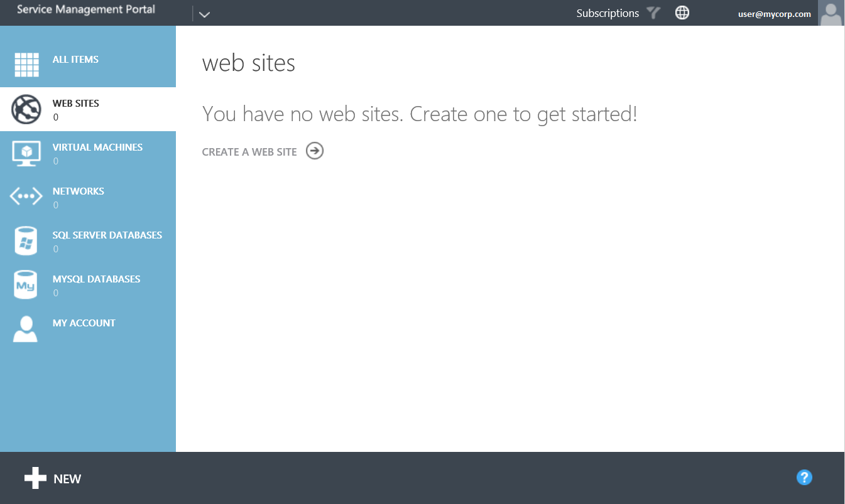This screenshot has height=504, width=845.
Task: Open the Subscriptions menu
Action: 608,13
